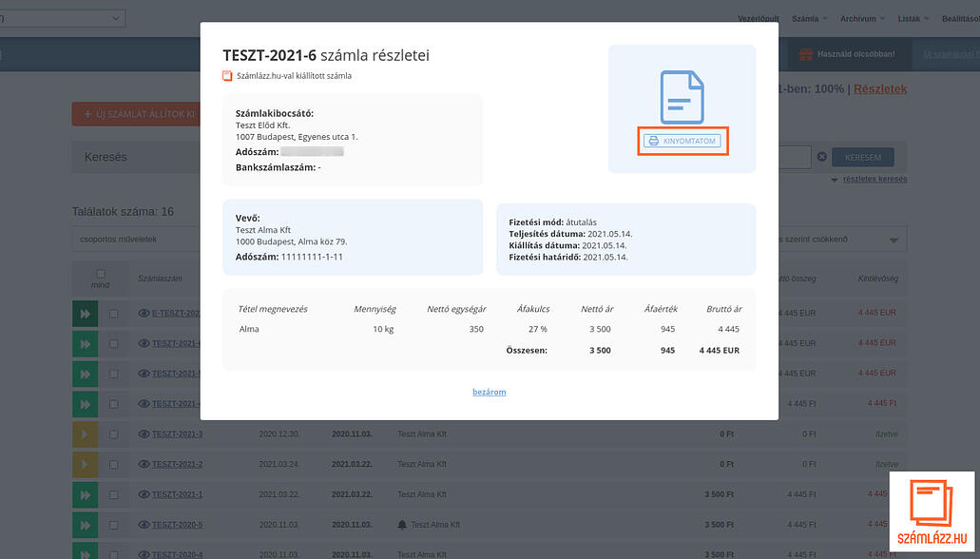Click the Számlázz.hu logo in the corner
The height and width of the screenshot is (559, 980).
[x=932, y=513]
